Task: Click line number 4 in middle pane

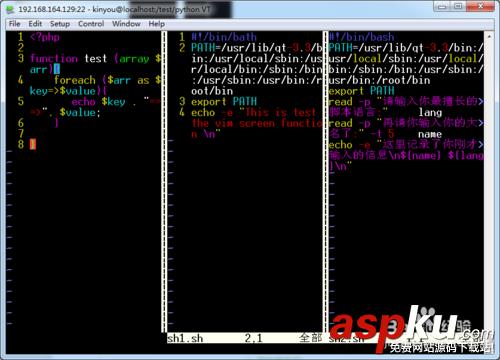Action: [182, 113]
